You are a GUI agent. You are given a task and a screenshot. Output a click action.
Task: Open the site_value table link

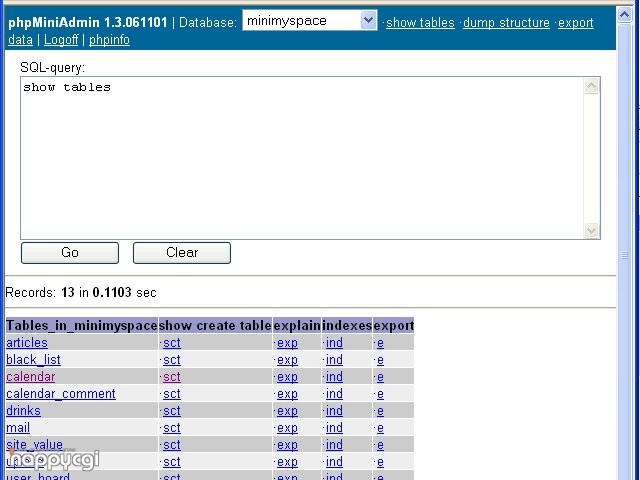tap(34, 444)
